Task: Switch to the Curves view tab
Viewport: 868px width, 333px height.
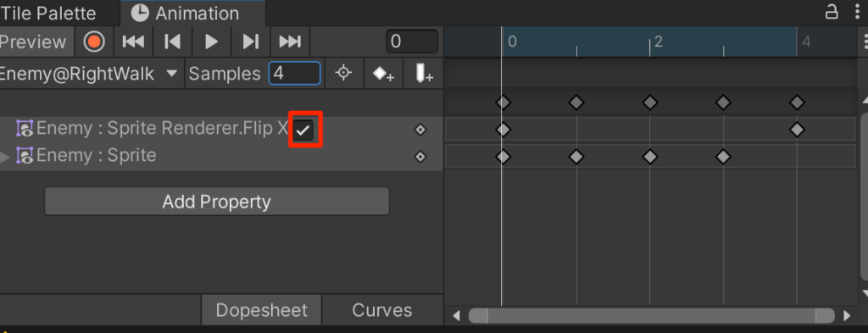Action: pyautogui.click(x=382, y=310)
